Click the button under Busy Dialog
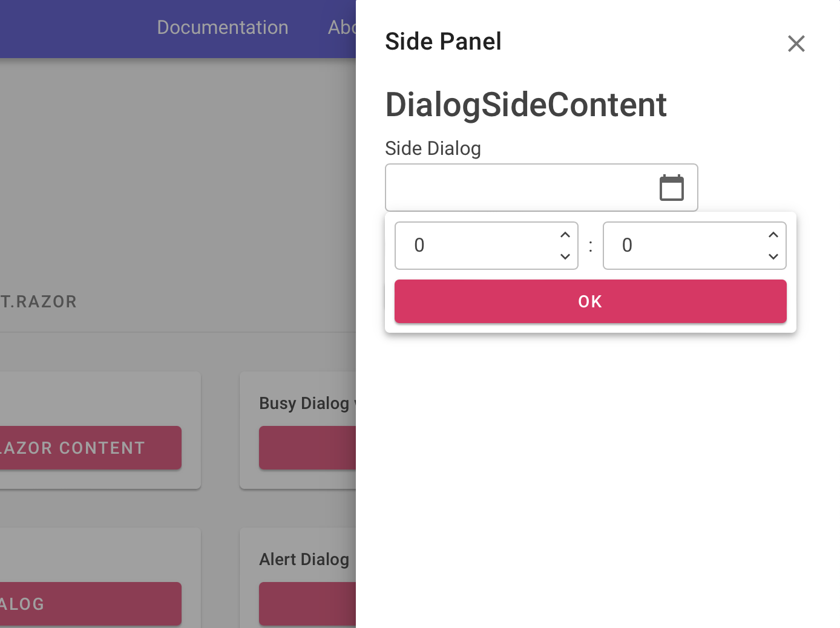Viewport: 840px width, 628px height. click(307, 448)
